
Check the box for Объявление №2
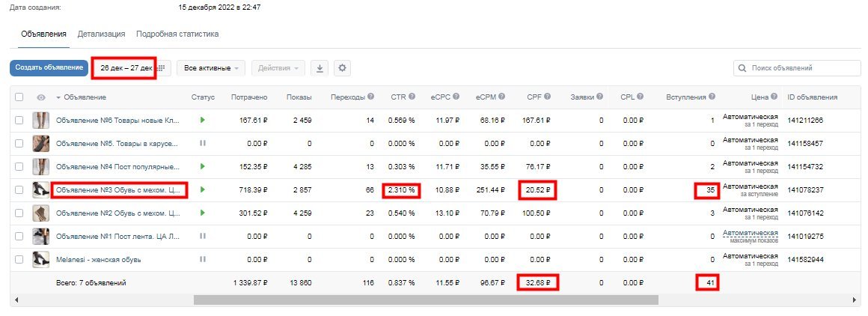19,213
